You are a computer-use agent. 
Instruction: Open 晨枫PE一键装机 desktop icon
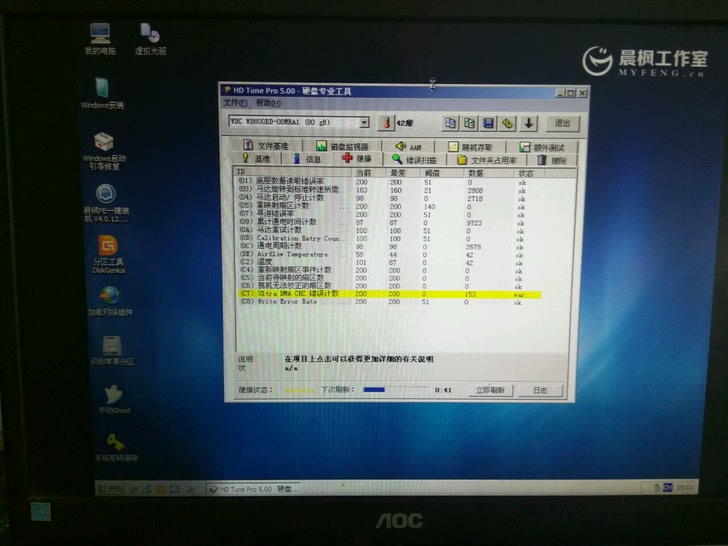(106, 203)
